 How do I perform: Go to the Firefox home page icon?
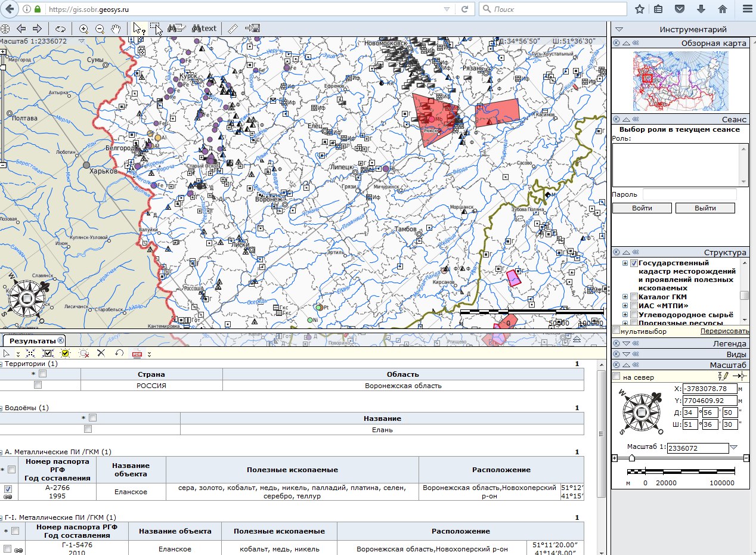722,9
